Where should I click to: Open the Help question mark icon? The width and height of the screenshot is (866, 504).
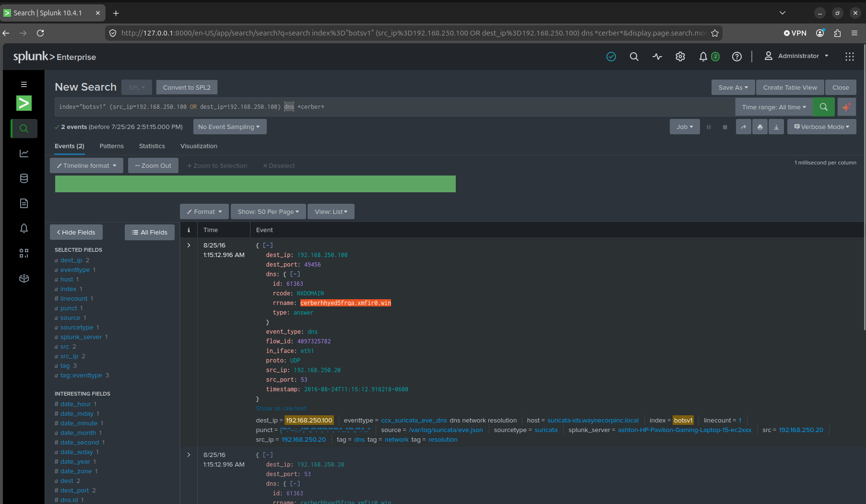coord(736,57)
